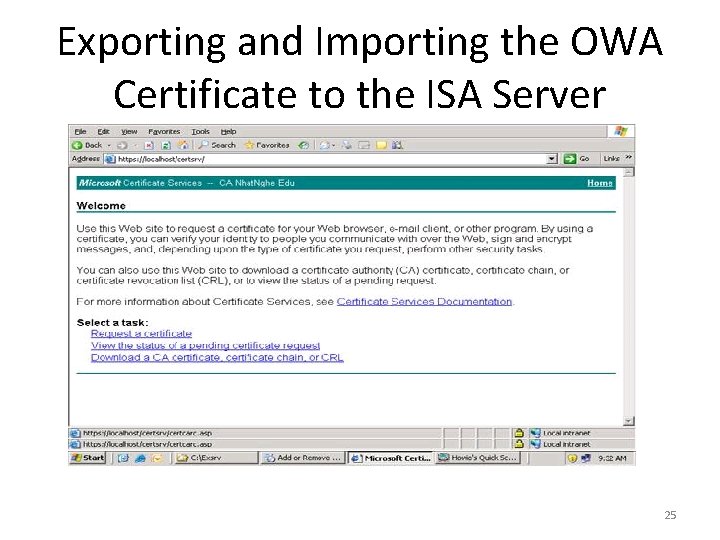Open the Edit menu
Image resolution: width=720 pixels, height=540 pixels.
103,132
